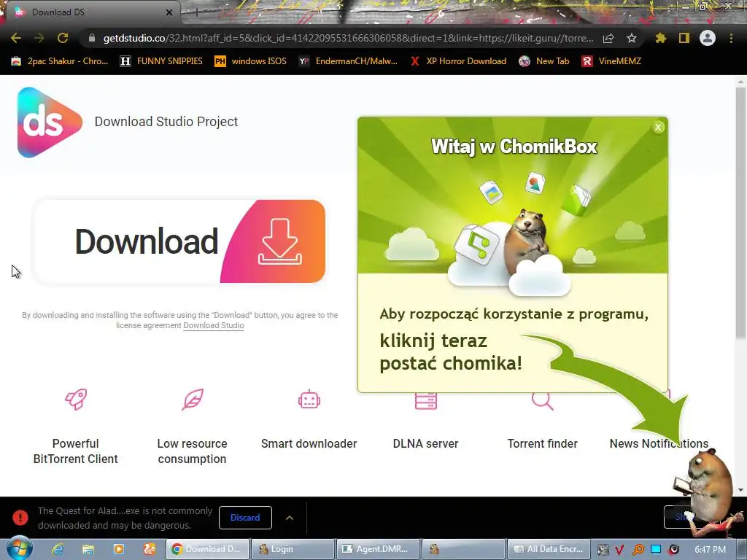Image resolution: width=747 pixels, height=560 pixels.
Task: Open FUNNY SNIPPIES bookmark
Action: click(x=161, y=61)
